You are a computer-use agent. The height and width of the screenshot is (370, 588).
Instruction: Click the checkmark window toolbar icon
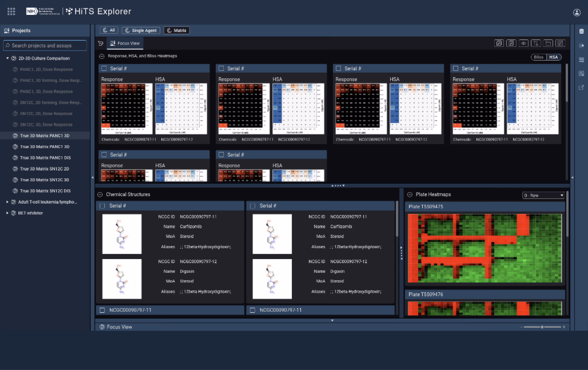[511, 43]
